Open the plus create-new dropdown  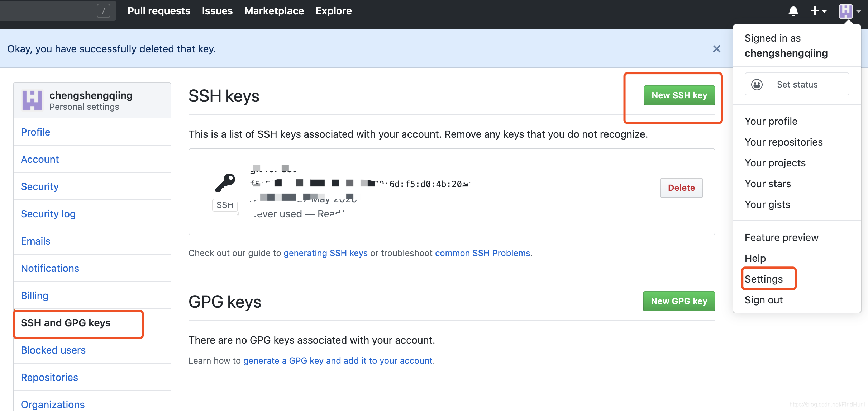(818, 11)
